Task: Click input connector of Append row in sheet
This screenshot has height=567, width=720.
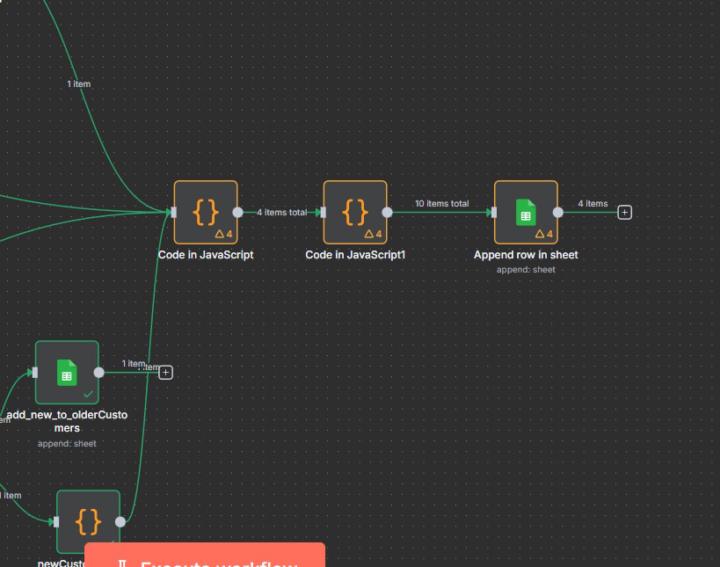Action: tap(493, 212)
